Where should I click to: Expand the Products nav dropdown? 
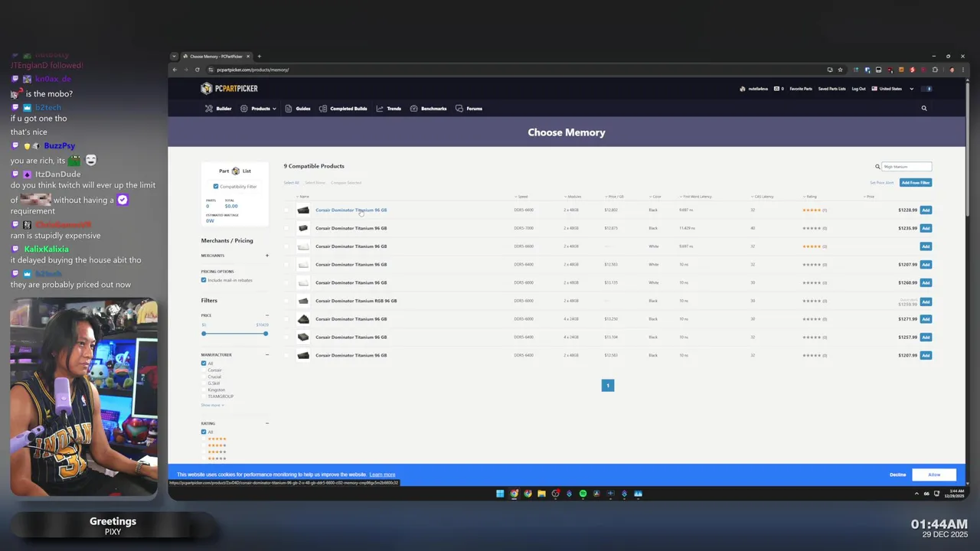258,109
